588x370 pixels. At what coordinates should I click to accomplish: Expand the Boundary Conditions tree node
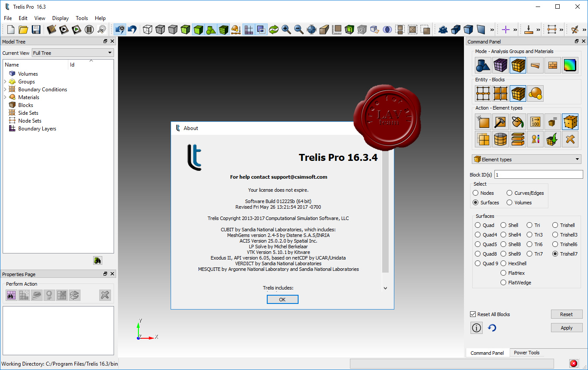[x=5, y=90]
